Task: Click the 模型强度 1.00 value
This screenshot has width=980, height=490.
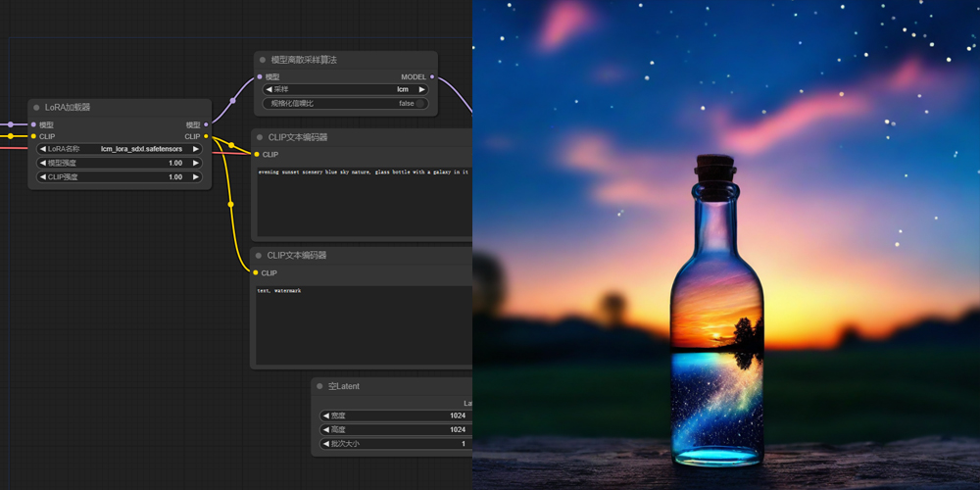Action: [175, 163]
